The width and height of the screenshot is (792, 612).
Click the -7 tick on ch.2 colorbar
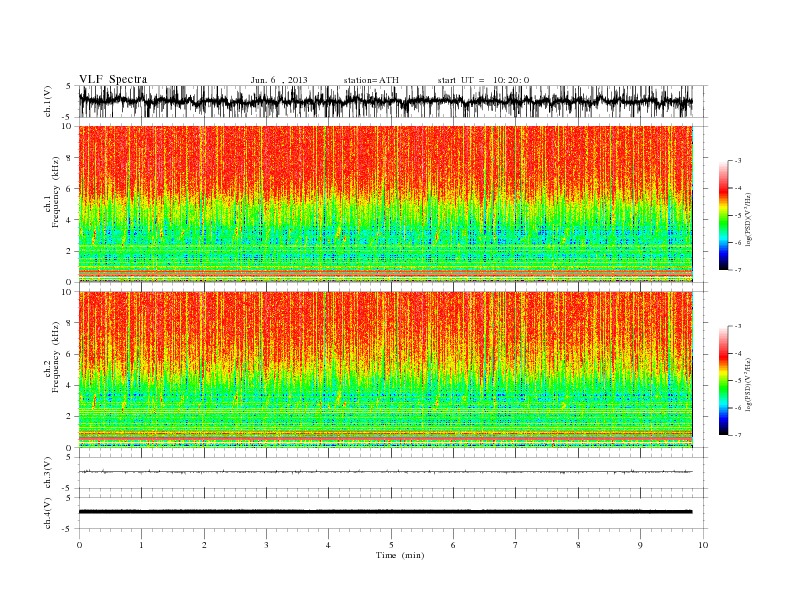tap(738, 435)
